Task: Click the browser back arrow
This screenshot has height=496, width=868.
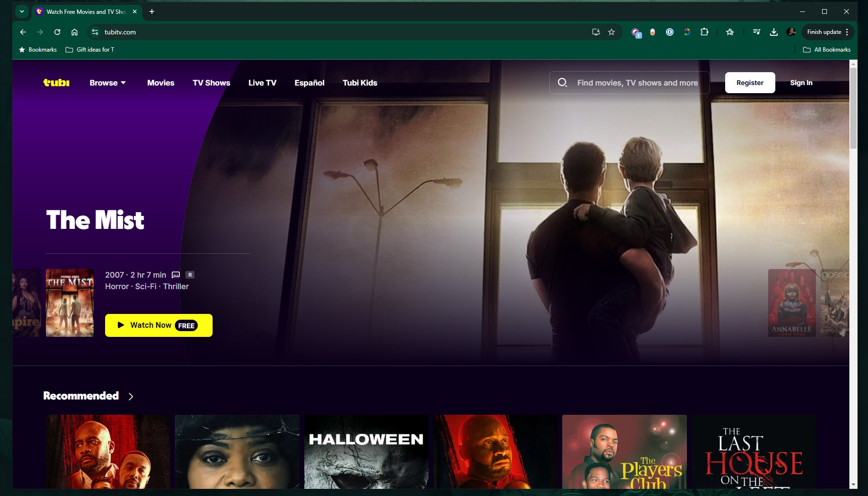Action: pos(23,32)
